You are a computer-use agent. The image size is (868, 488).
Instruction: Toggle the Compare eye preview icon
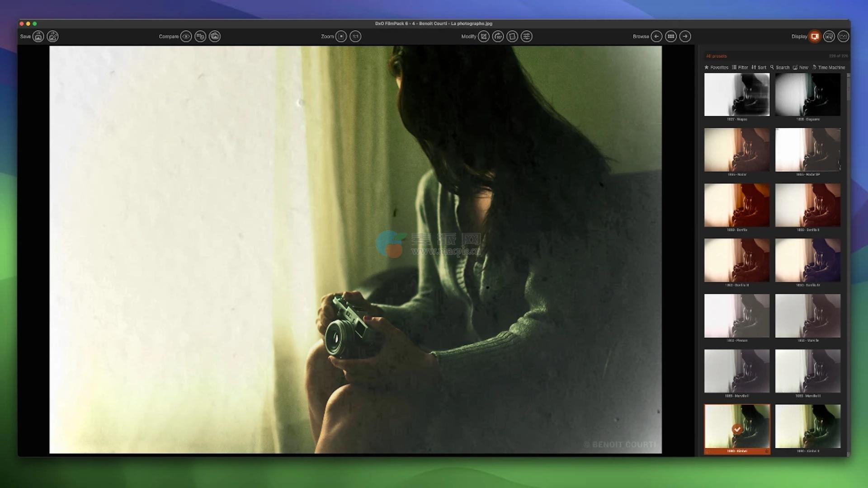[186, 37]
